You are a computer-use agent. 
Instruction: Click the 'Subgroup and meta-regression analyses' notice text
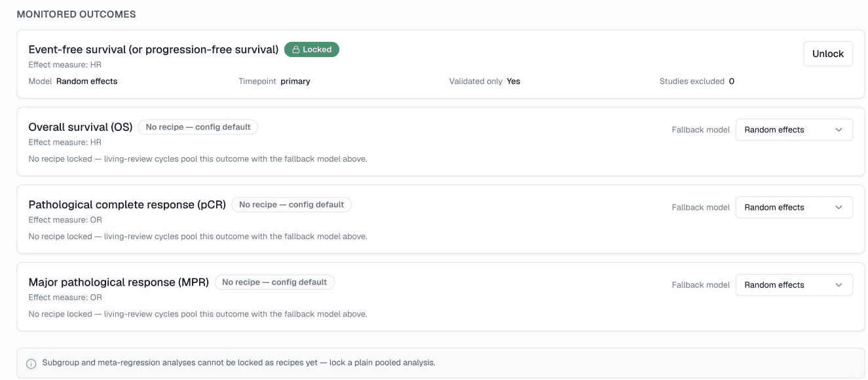click(238, 362)
